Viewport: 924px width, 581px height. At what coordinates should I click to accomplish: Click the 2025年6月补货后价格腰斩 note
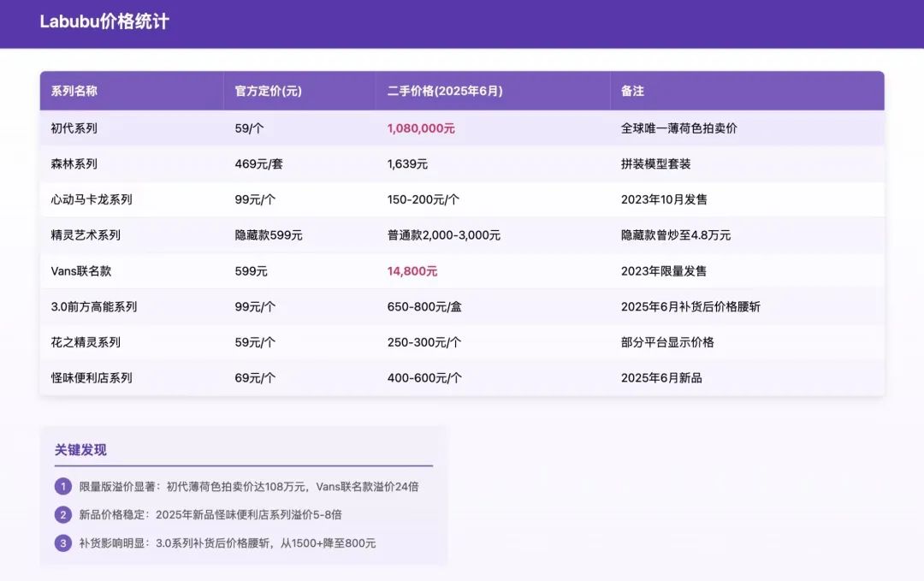pyautogui.click(x=690, y=306)
